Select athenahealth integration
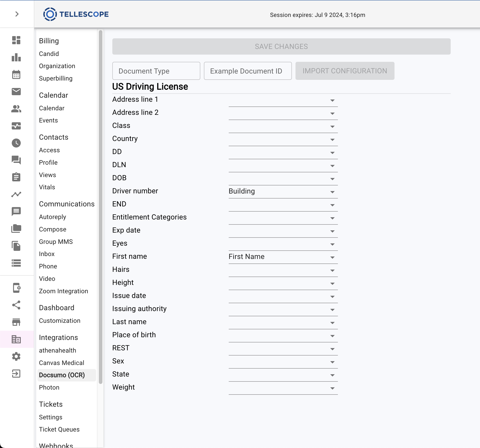The image size is (480, 448). pos(58,350)
